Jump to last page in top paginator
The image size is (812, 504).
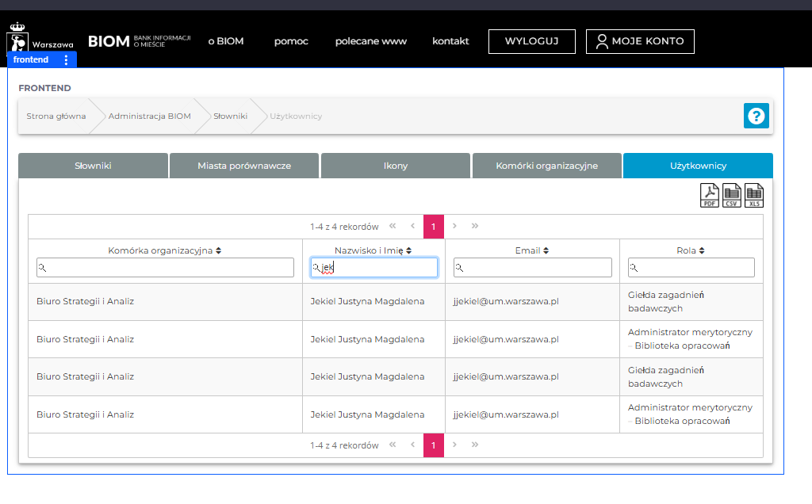point(475,226)
